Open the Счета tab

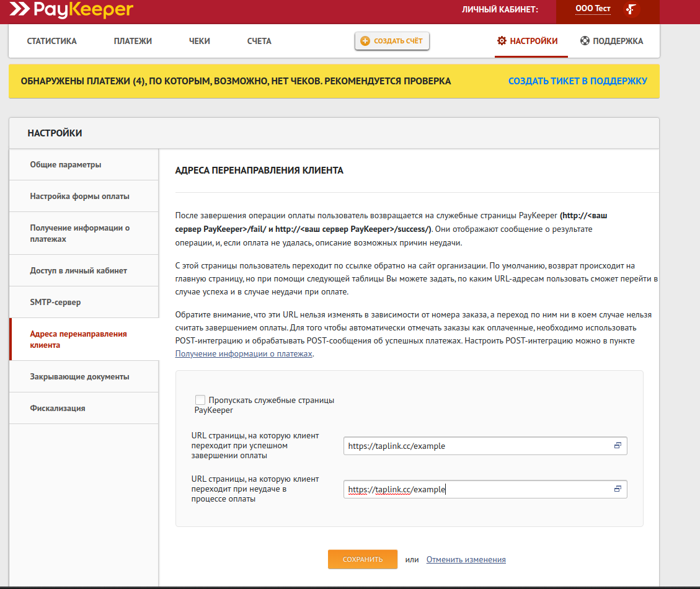(x=259, y=41)
